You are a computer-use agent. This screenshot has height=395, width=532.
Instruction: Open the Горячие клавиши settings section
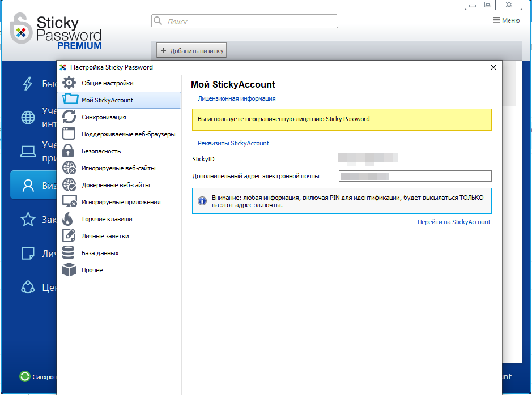119,218
